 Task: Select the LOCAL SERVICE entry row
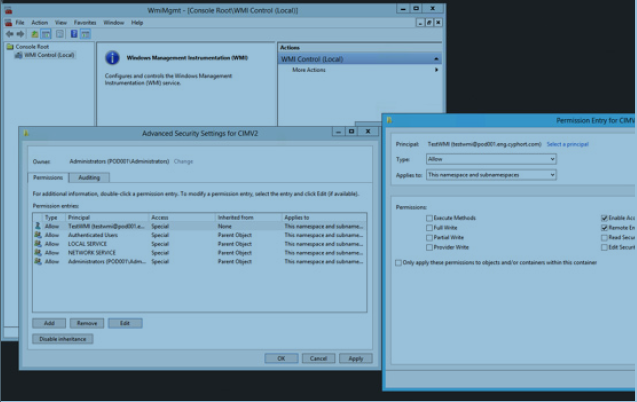pyautogui.click(x=199, y=244)
